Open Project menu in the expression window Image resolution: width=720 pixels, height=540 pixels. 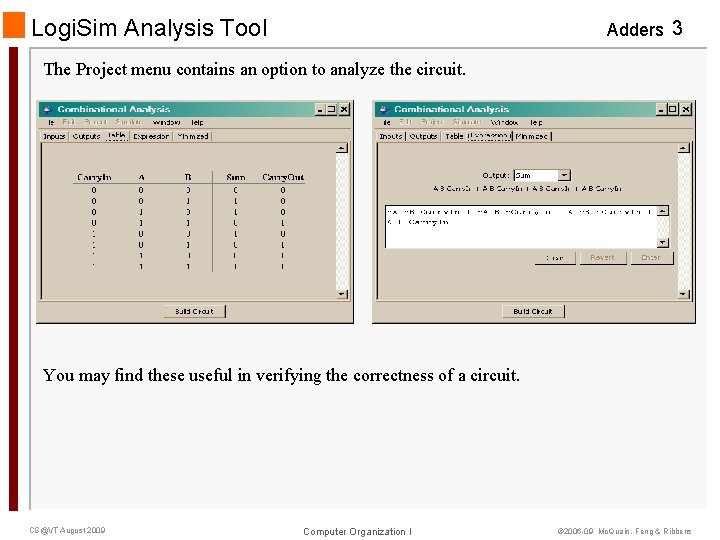tap(433, 122)
